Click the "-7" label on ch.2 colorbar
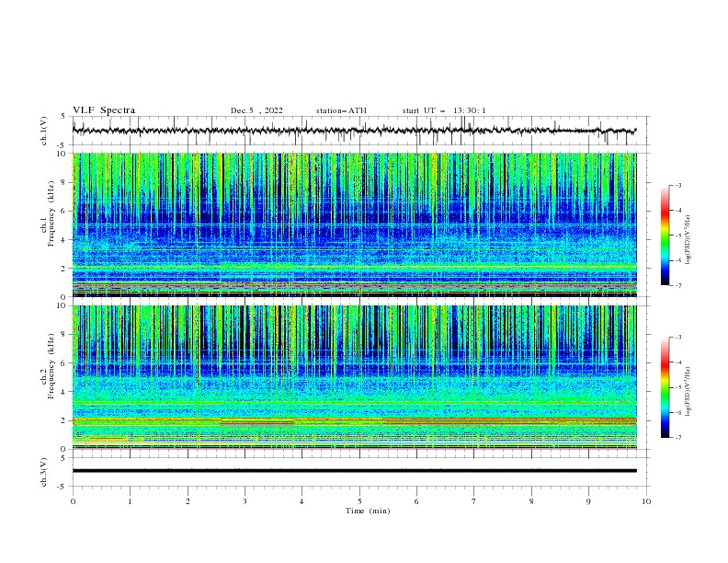728x563 pixels. [677, 438]
